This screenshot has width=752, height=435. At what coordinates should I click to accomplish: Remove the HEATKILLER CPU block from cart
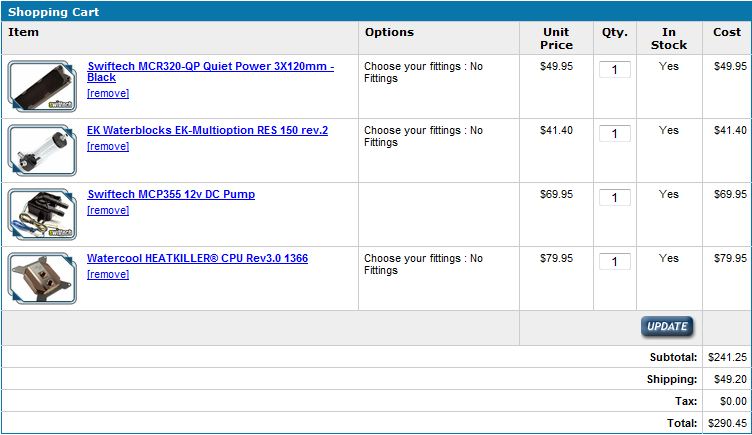[108, 274]
